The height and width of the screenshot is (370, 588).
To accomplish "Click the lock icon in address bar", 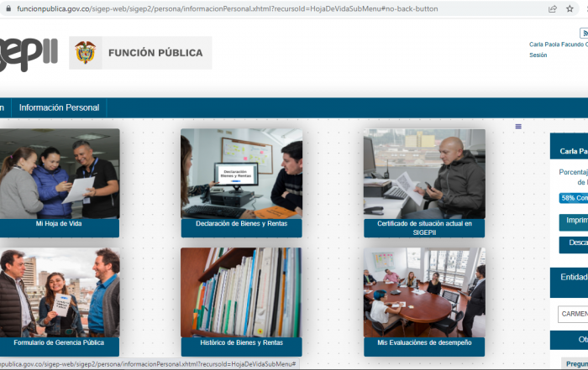I will click(x=8, y=8).
